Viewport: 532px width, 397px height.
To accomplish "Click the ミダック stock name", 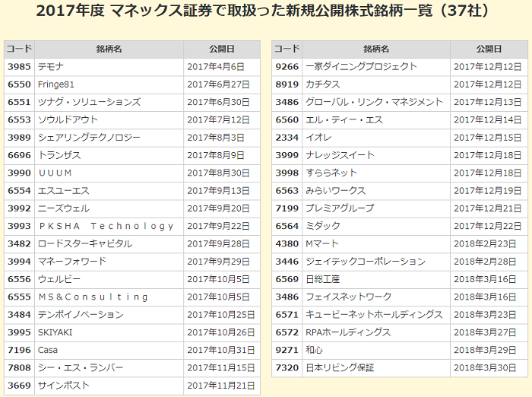I will [x=323, y=226].
